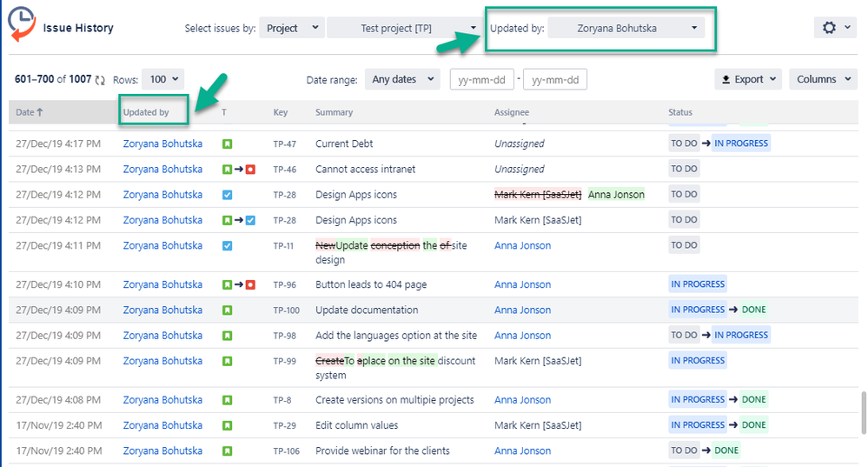Expand the Export dropdown button
868x467 pixels.
click(748, 79)
